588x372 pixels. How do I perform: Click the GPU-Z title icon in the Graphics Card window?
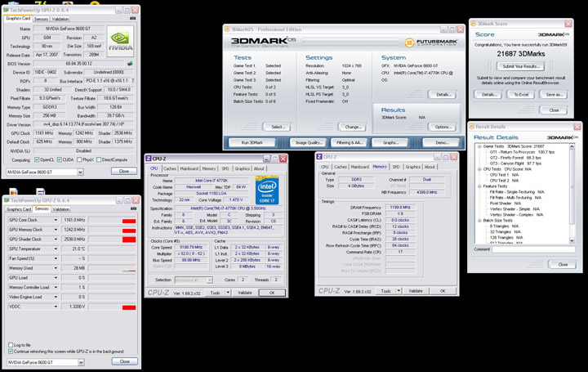(x=7, y=10)
